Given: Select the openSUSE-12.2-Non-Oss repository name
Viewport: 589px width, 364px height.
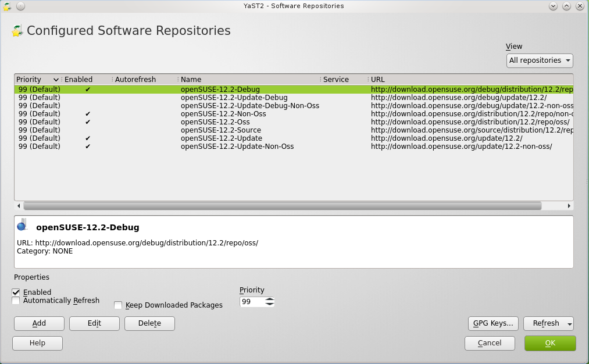Looking at the screenshot, I should click(x=223, y=114).
